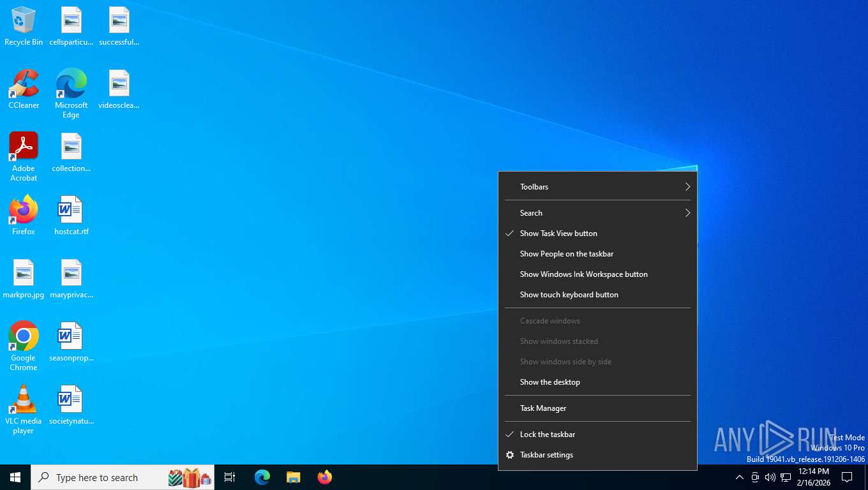Select the Firefox desktop shortcut

tap(24, 216)
